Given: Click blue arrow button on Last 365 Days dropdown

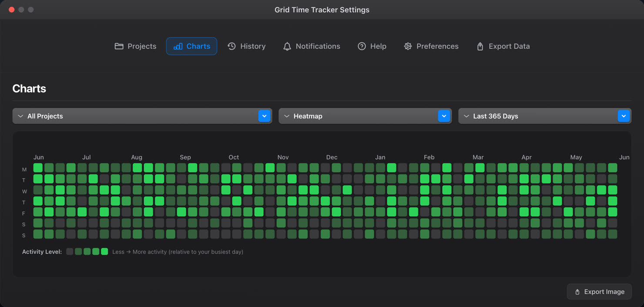Looking at the screenshot, I should [624, 116].
